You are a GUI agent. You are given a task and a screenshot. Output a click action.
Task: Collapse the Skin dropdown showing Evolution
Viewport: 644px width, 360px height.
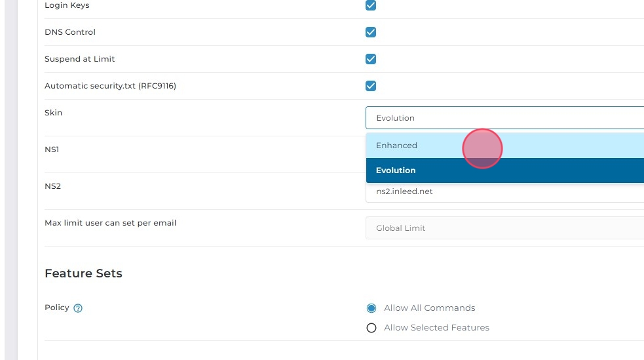(x=504, y=118)
